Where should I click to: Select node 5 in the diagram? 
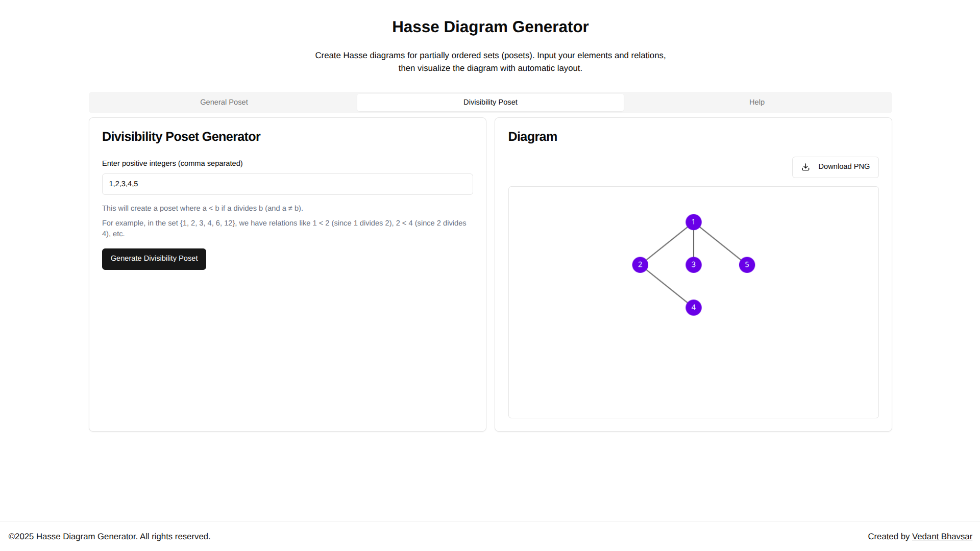coord(747,265)
